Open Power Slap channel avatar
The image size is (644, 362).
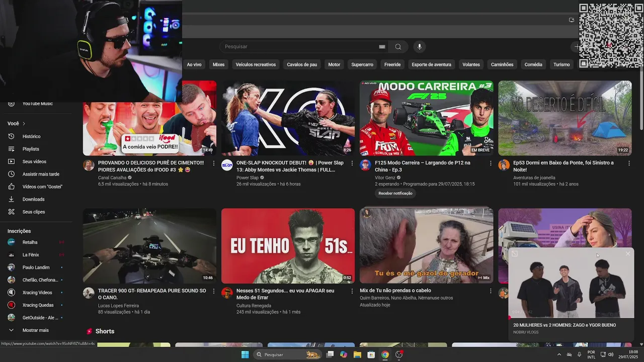227,165
